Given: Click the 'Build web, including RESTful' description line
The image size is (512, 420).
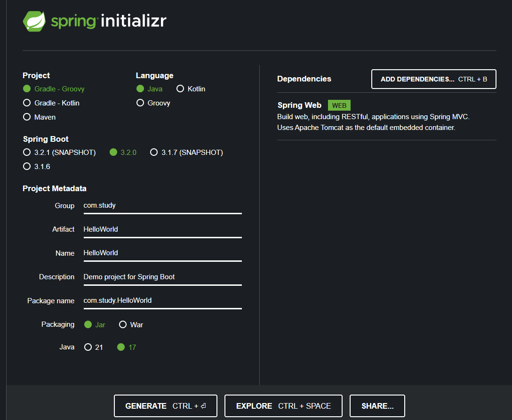Looking at the screenshot, I should coord(373,117).
